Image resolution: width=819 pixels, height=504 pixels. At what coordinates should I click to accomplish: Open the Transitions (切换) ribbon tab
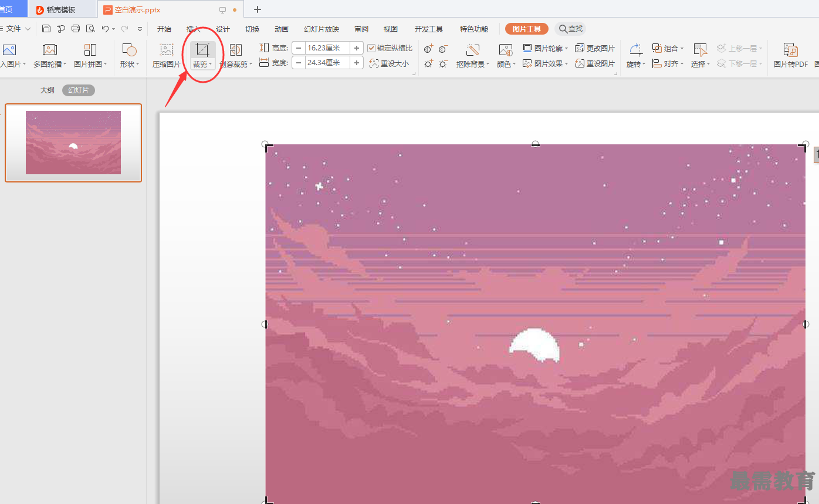252,29
